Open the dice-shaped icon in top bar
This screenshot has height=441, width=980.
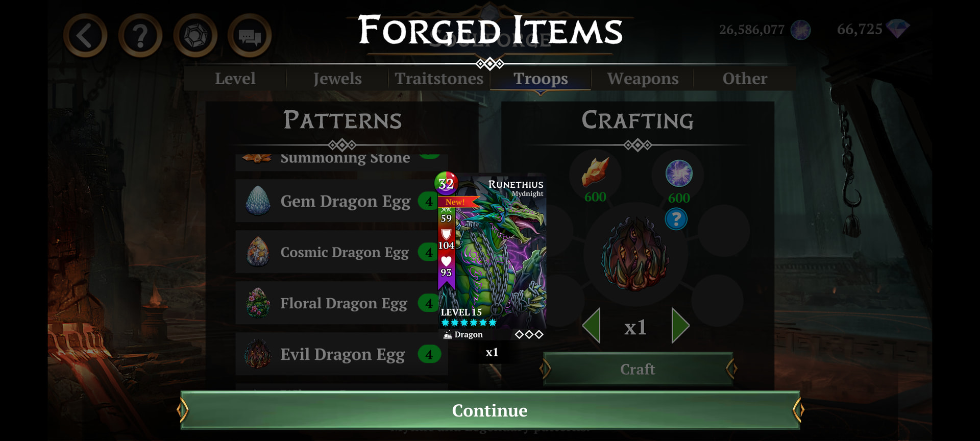pyautogui.click(x=195, y=35)
